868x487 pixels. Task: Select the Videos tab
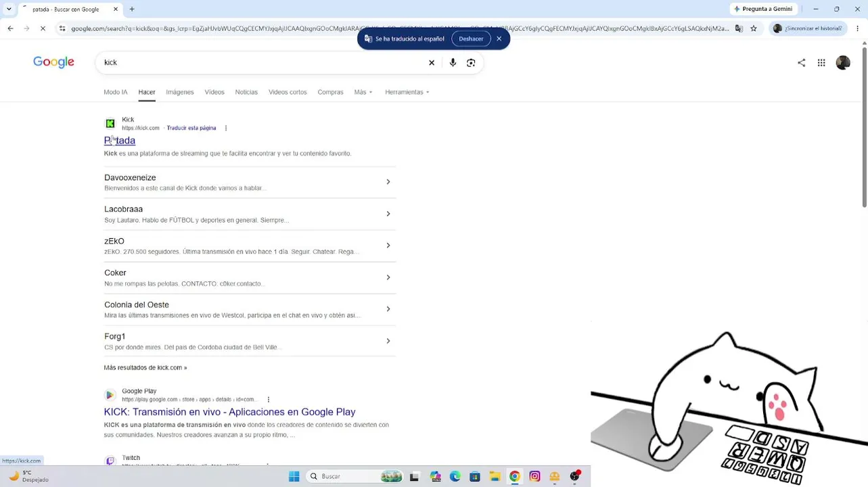tap(214, 92)
